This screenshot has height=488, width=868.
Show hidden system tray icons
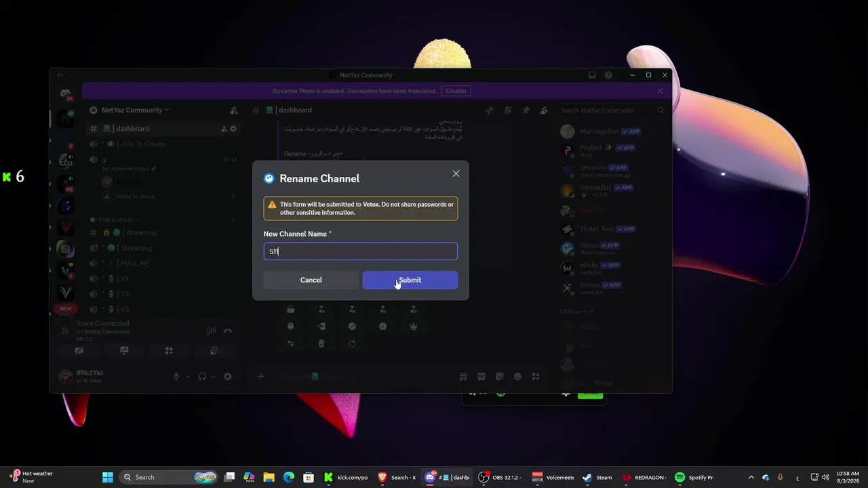(x=751, y=477)
